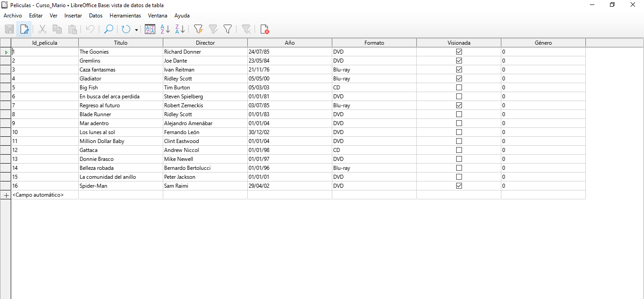
Task: Select the Visionada column header
Action: [459, 43]
